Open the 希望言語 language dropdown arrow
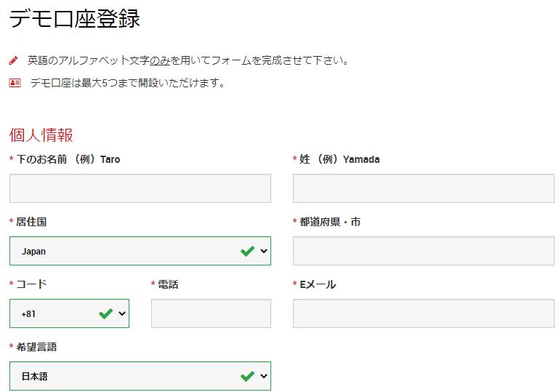The image size is (559, 392). 264,376
